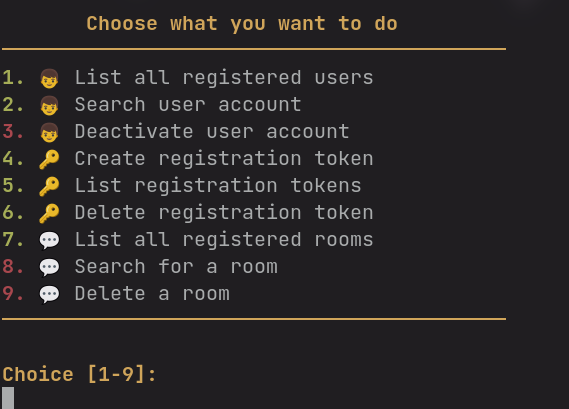Pick the Create registration token entry

click(x=224, y=159)
